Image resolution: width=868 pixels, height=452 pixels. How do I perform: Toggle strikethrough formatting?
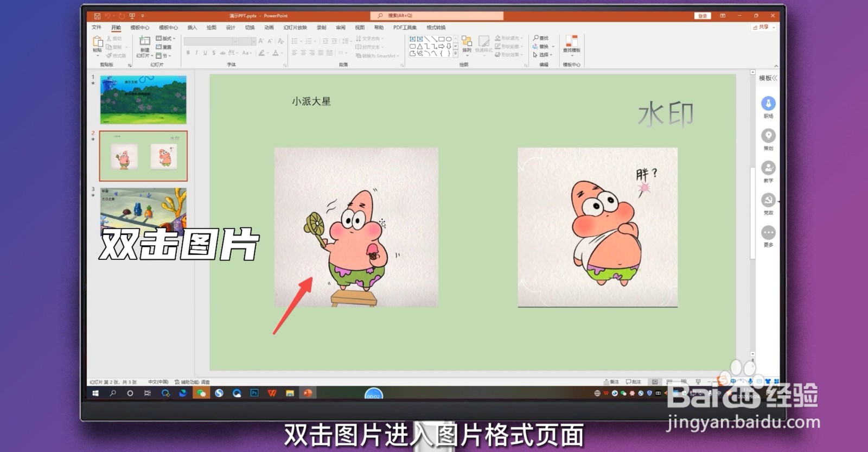click(x=222, y=53)
